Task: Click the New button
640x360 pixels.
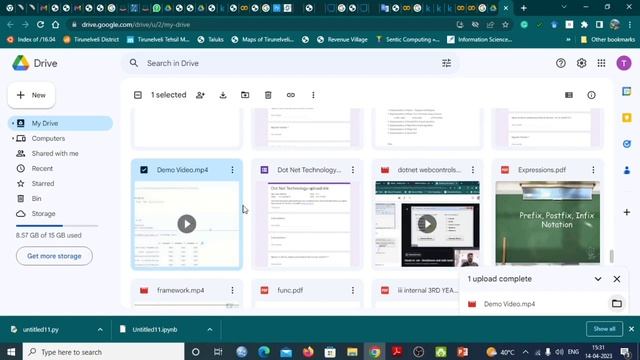Action: click(31, 95)
